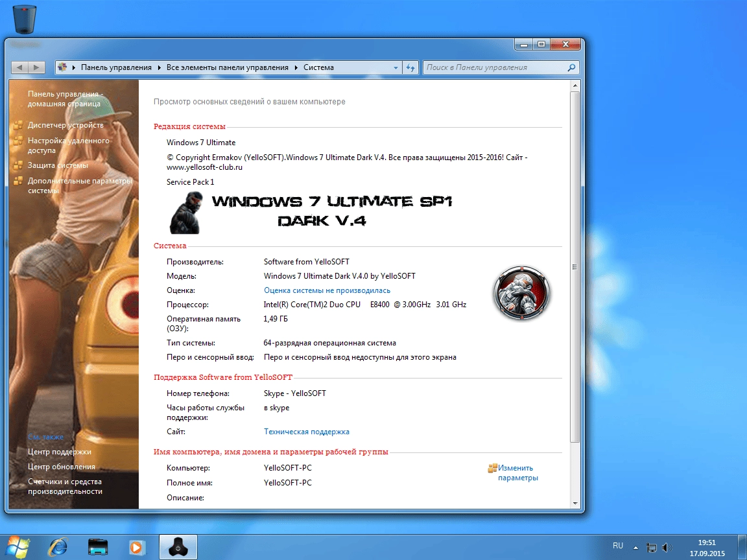
Task: Click the Windows 7 Ultimate SP1 Dark banner
Action: click(x=311, y=212)
